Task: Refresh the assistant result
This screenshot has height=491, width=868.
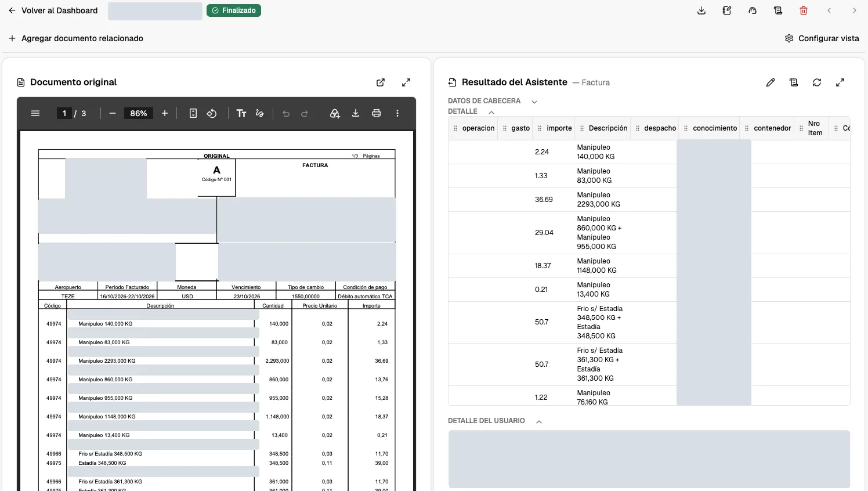Action: pyautogui.click(x=817, y=82)
